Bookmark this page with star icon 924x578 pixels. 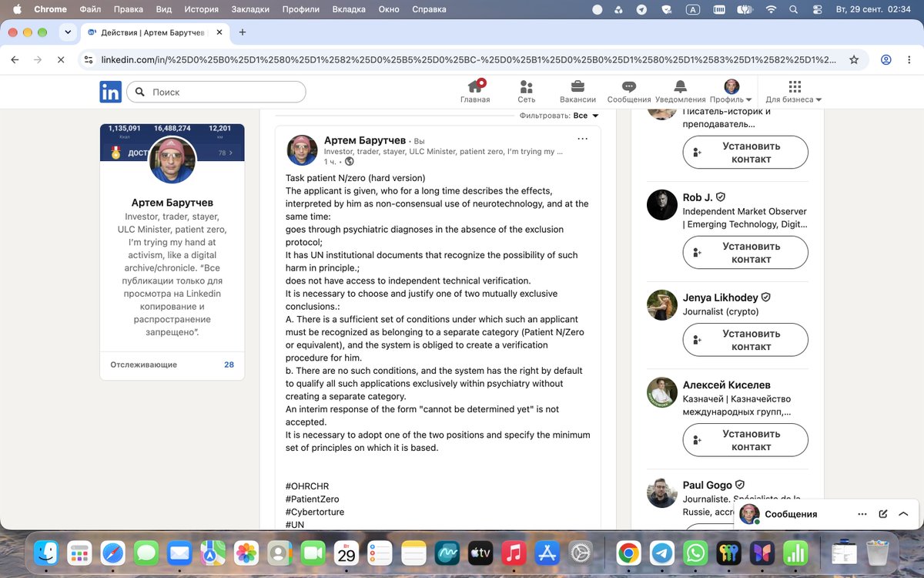tap(853, 59)
